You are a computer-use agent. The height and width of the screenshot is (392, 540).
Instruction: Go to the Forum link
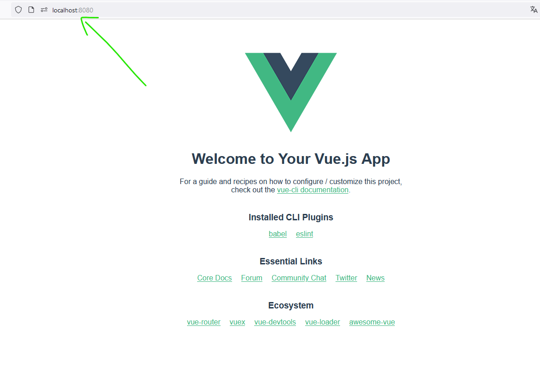(252, 278)
